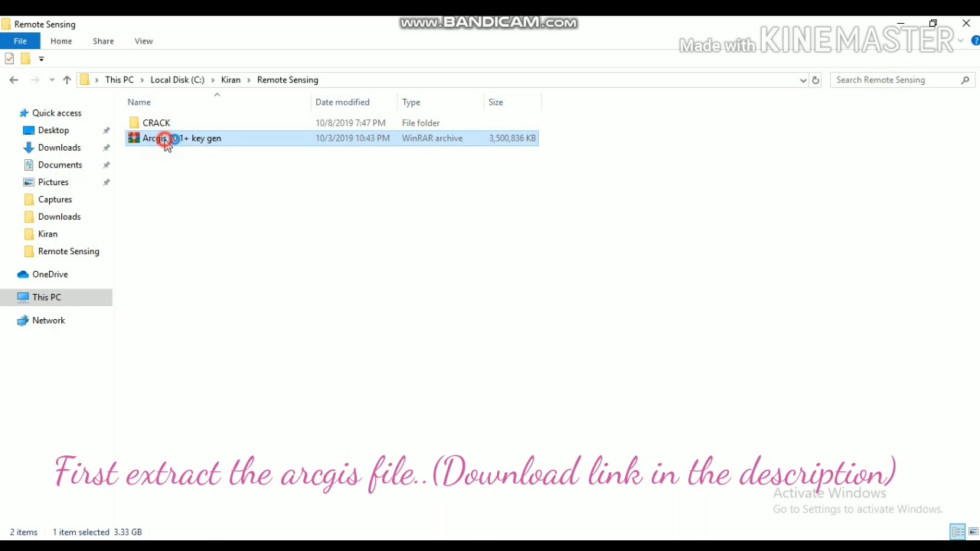Switch to Details view in status bar
Viewport: 980px width, 551px height.
tap(958, 532)
